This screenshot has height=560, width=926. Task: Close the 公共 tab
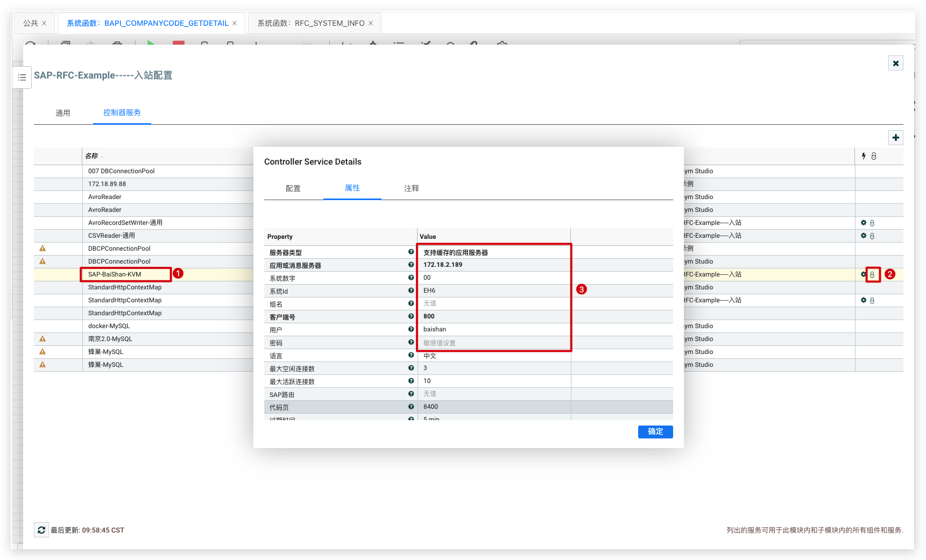click(44, 23)
